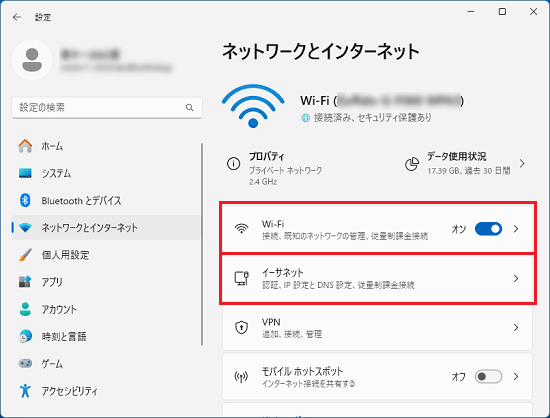This screenshot has width=550, height=418.
Task: Open モバイル ホットスポット settings row
Action: (377, 377)
